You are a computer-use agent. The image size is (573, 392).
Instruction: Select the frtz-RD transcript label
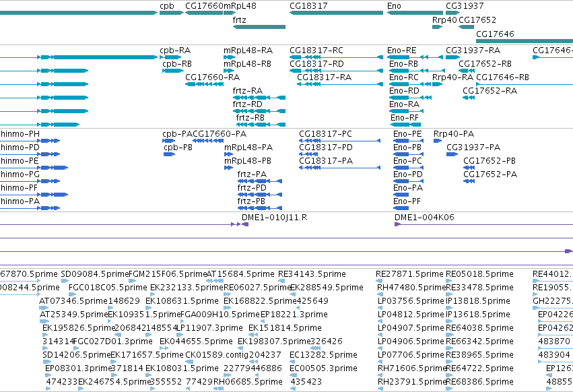248,104
